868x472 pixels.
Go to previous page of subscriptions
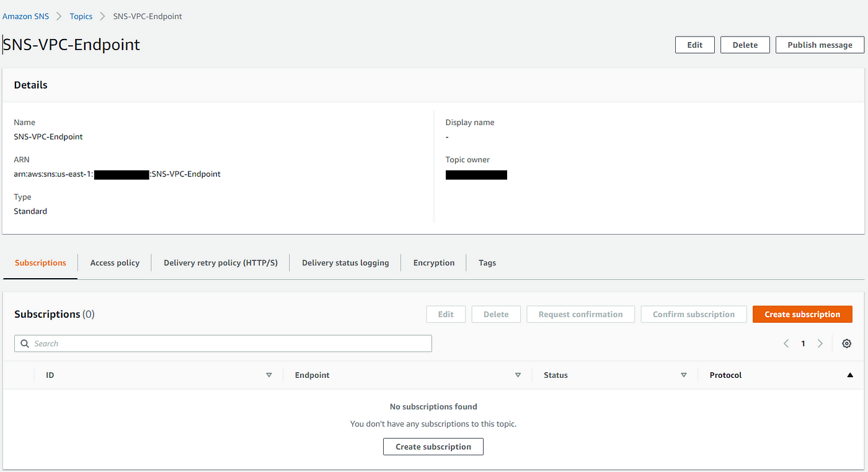[x=786, y=343]
